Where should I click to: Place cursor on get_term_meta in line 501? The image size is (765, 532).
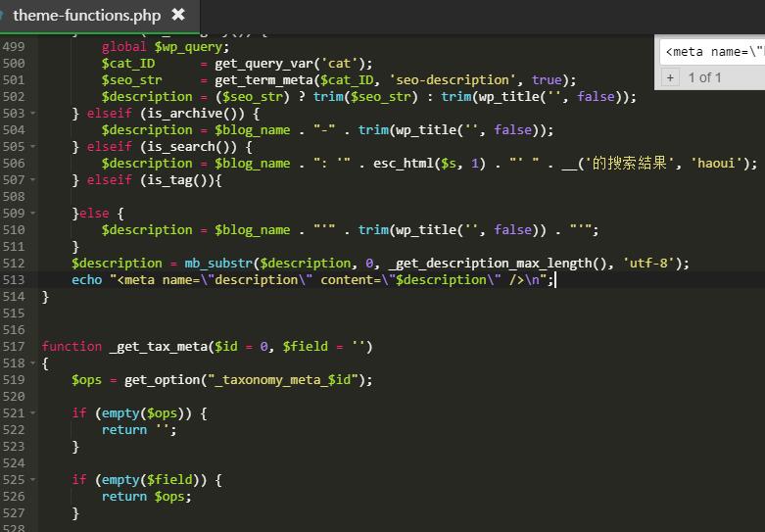[263, 80]
